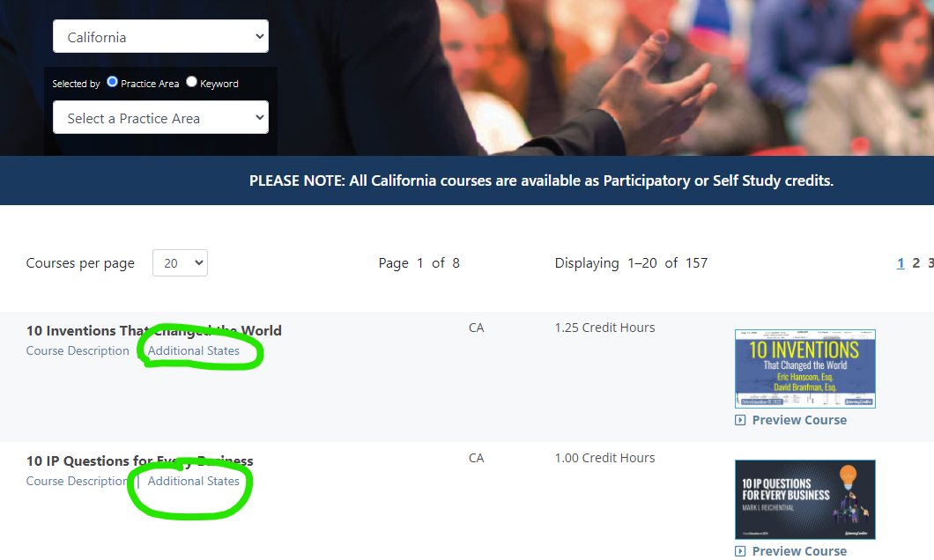
Task: Select the Practice Area radio button
Action: click(111, 82)
